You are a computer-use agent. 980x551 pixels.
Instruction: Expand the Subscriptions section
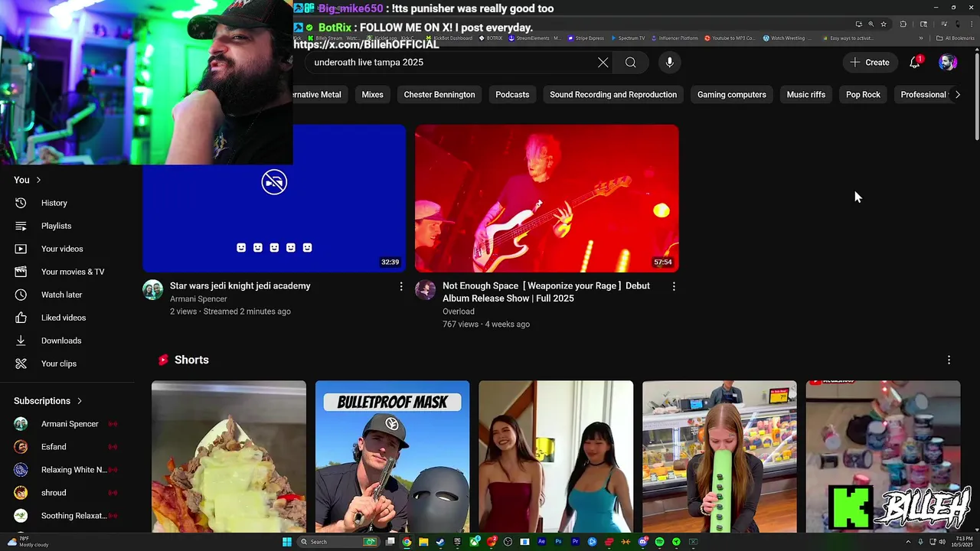tap(48, 401)
